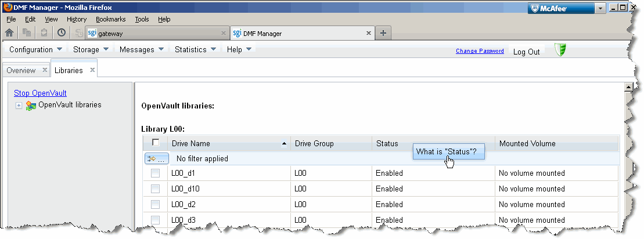Click the Drive Name sort arrow
Image resolution: width=644 pixels, height=239 pixels.
[x=284, y=144]
